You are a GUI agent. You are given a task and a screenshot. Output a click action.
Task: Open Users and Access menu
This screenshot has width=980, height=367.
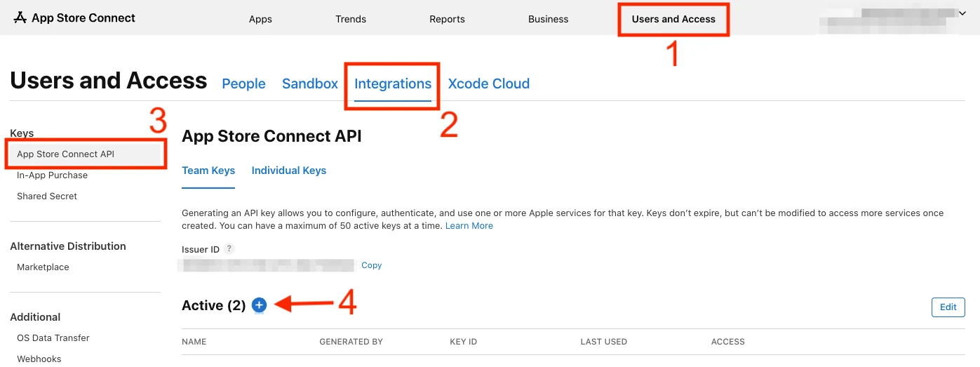pyautogui.click(x=673, y=19)
